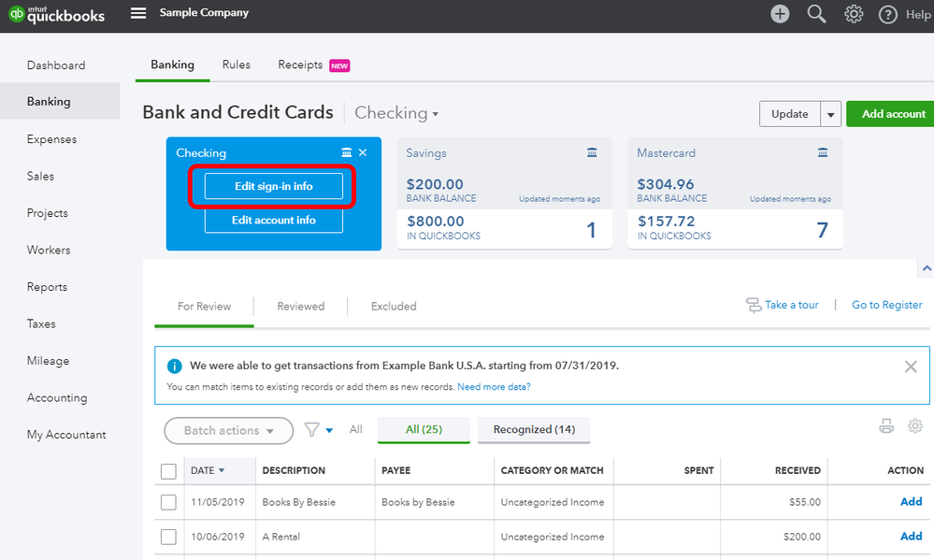Open Accounting in sidebar
The image size is (934, 560).
click(x=57, y=397)
